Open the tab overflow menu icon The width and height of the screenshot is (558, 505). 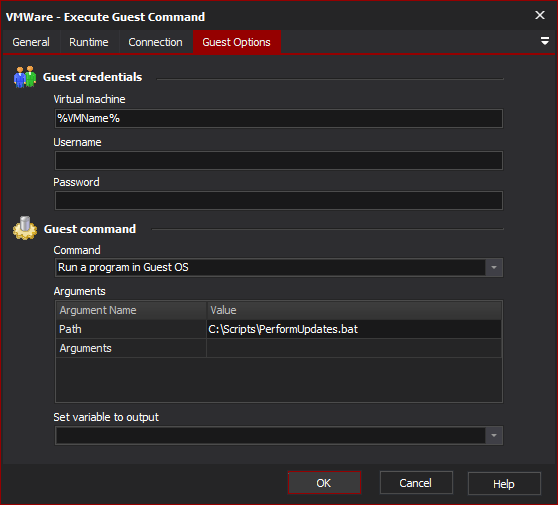[x=544, y=41]
